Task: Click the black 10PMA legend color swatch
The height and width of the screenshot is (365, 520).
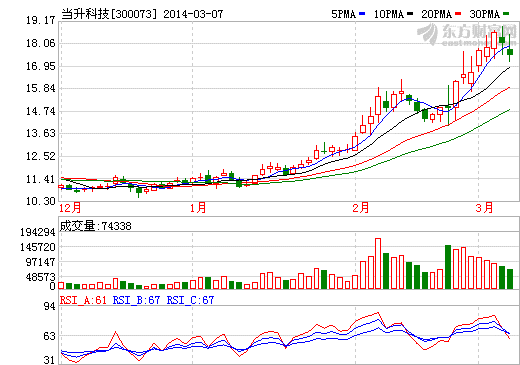Action: click(x=410, y=14)
